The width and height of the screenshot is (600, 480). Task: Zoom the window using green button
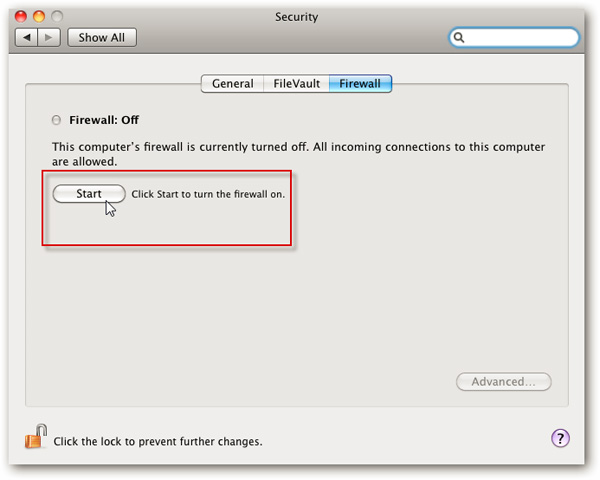tap(58, 16)
